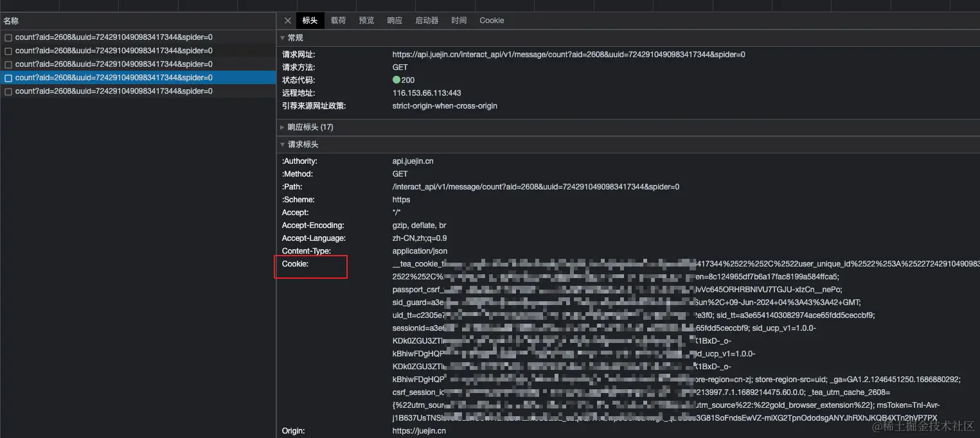Click the file icon of the highlighted request
This screenshot has width=980, height=438.
8,78
